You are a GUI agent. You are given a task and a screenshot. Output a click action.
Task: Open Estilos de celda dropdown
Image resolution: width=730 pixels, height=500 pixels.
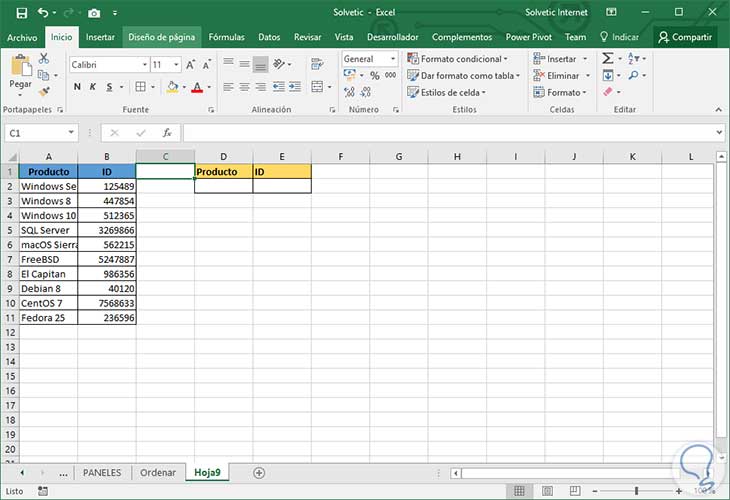tap(446, 92)
